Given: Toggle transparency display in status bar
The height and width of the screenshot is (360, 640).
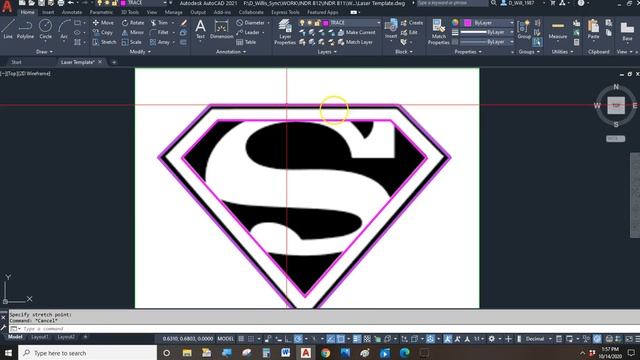Looking at the screenshot, I should pyautogui.click(x=367, y=339).
